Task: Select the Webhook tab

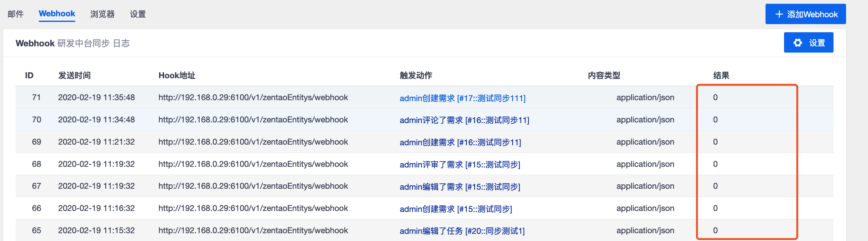Action: (x=57, y=14)
